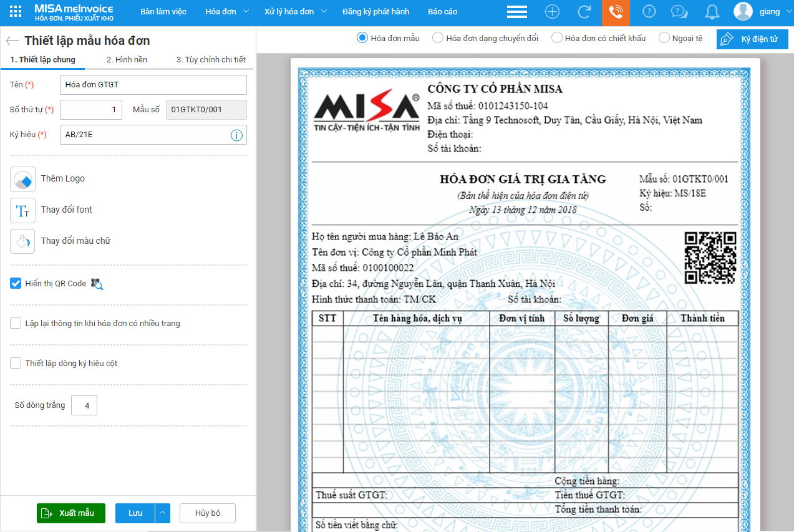Click the Thêm Logo icon
The height and width of the screenshot is (532, 794).
pos(23,179)
